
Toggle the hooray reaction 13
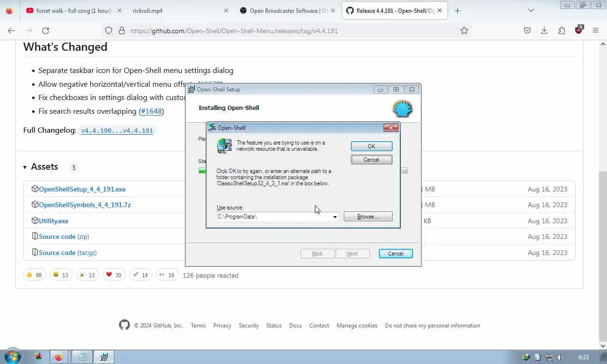click(87, 275)
